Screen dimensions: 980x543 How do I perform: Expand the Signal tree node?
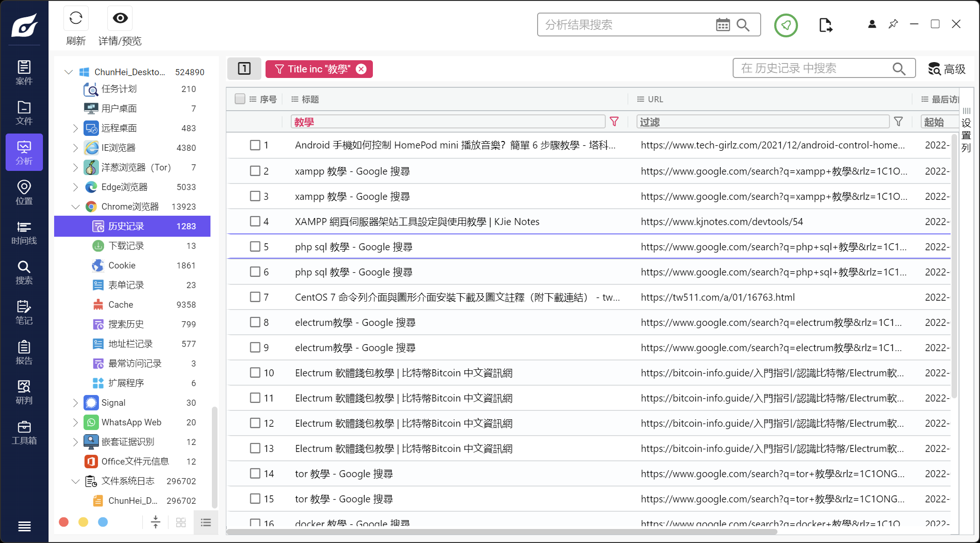tap(75, 402)
